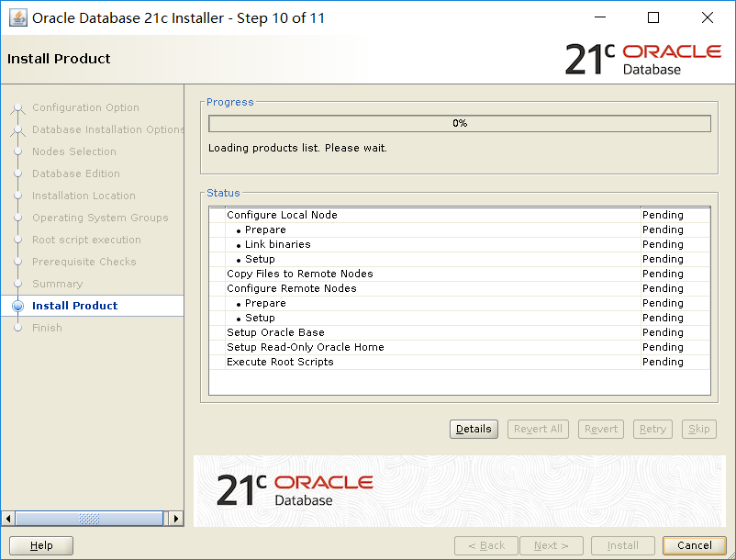Select the Setup Oracle Base row

460,332
